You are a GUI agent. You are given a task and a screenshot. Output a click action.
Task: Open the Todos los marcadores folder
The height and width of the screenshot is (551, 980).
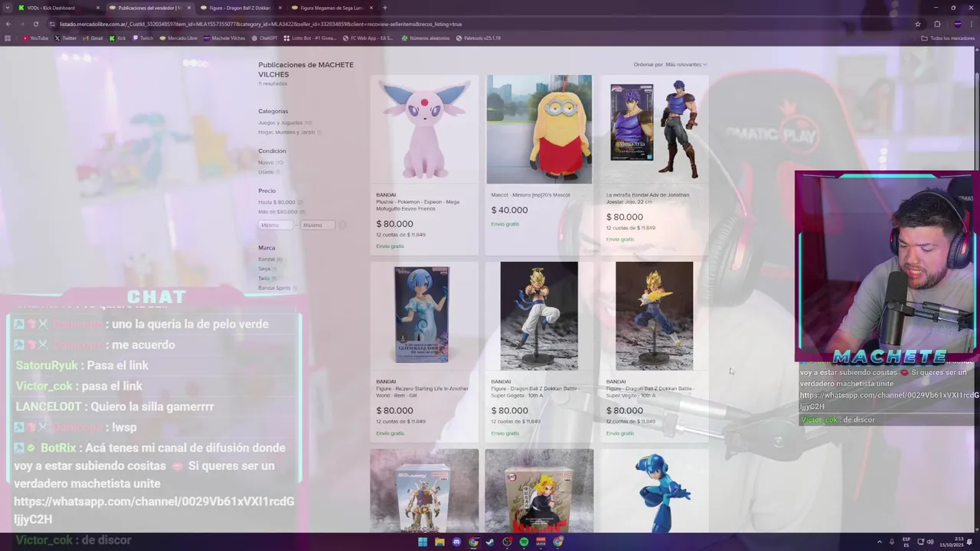[948, 37]
